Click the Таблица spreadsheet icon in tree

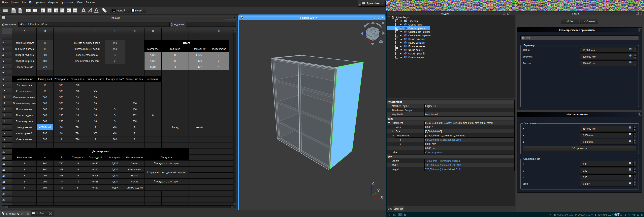406,21
